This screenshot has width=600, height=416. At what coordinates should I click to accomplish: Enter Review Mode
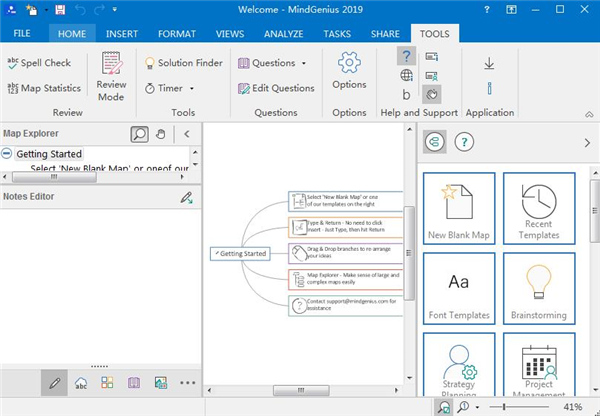coord(111,75)
